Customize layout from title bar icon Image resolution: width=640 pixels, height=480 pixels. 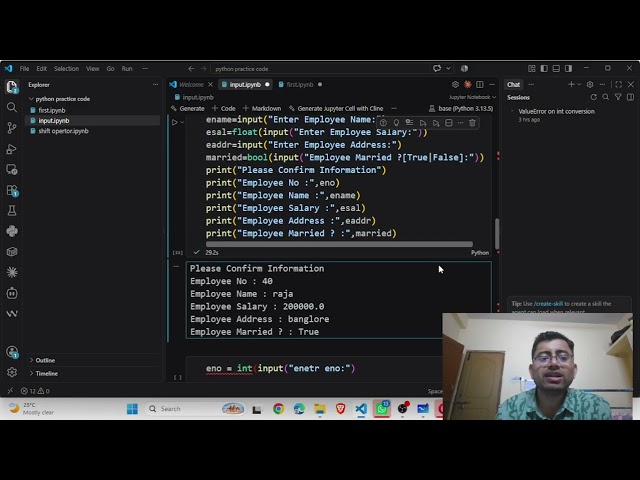click(531, 69)
